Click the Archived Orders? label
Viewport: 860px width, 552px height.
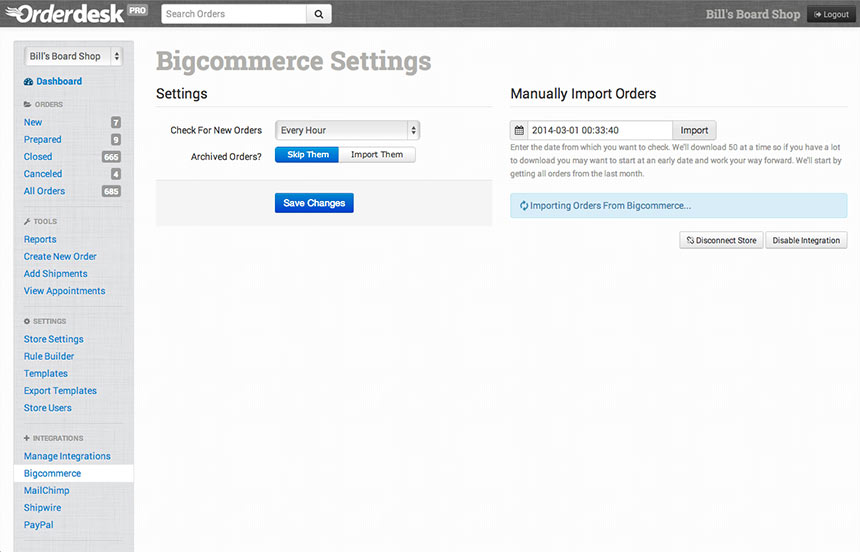click(226, 157)
